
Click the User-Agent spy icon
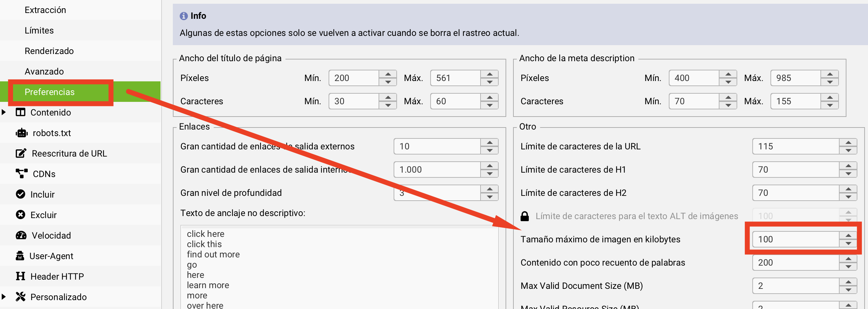[20, 256]
